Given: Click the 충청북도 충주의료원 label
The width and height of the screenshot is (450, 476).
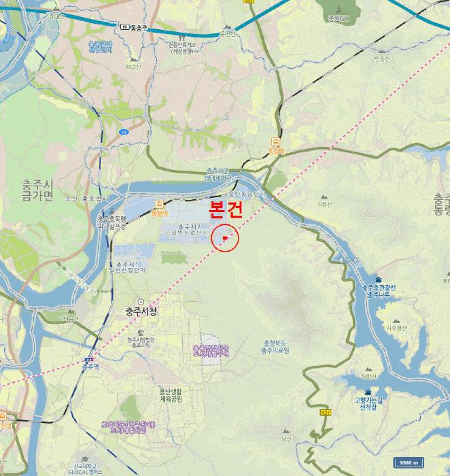Looking at the screenshot, I should [x=275, y=347].
